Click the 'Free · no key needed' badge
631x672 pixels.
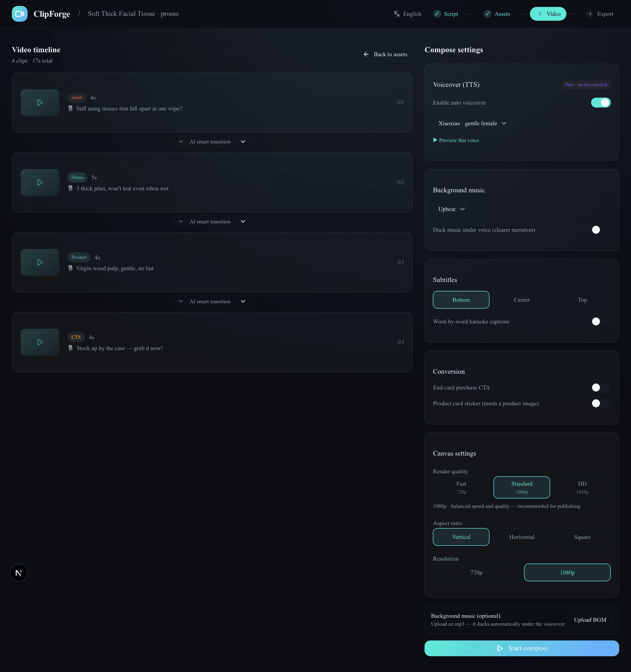click(586, 85)
